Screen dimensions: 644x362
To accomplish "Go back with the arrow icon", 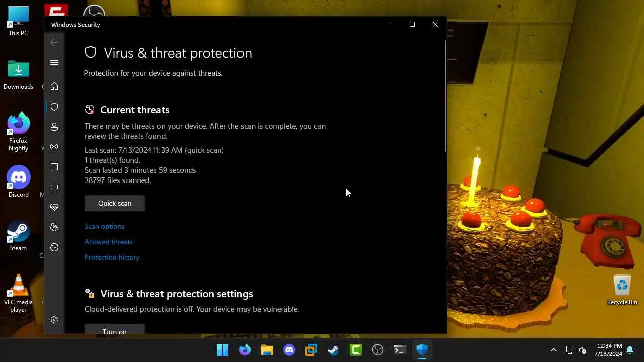I will pos(54,42).
